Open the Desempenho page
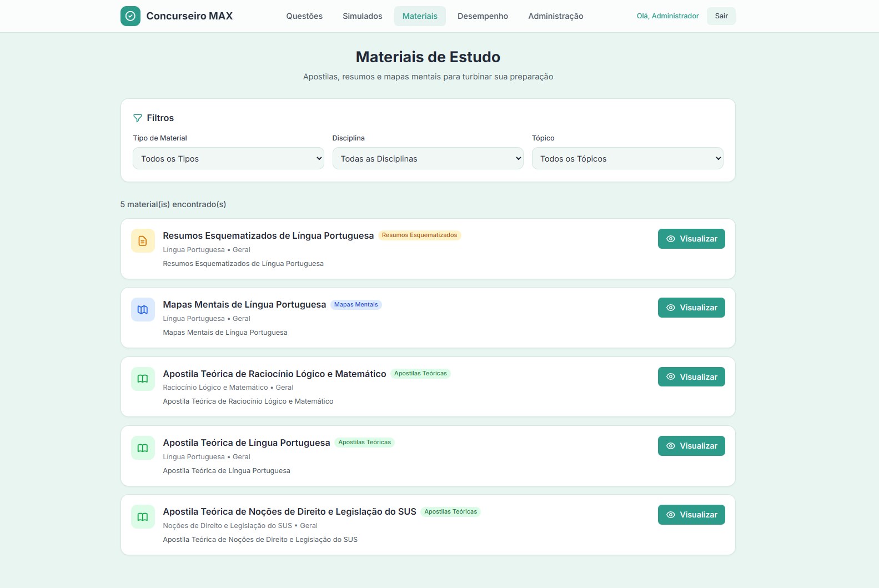879x588 pixels. [483, 16]
